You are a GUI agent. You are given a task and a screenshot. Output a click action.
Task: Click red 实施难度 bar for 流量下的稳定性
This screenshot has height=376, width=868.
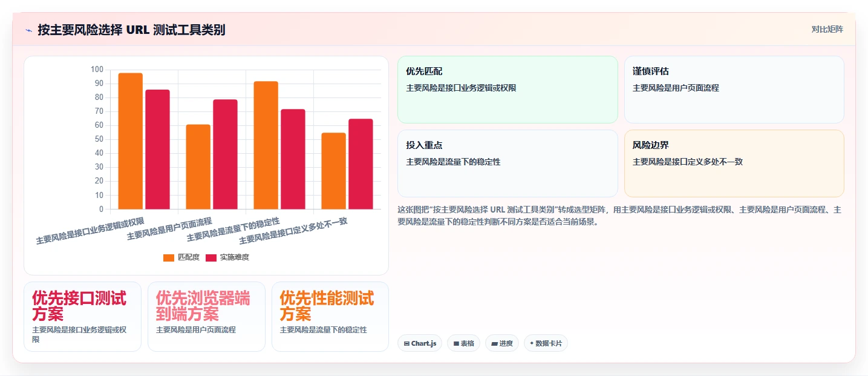tap(293, 159)
